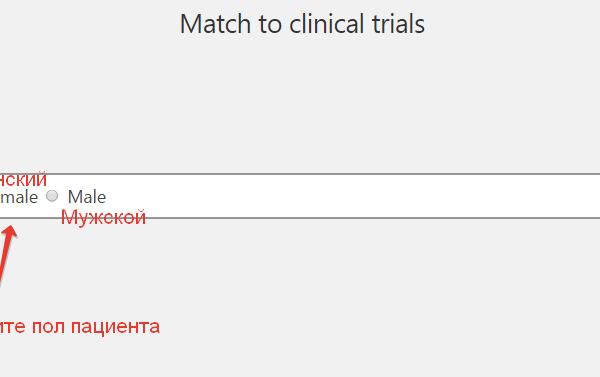Click the red 'Мужской' annotation text
The height and width of the screenshot is (377, 600).
(x=103, y=218)
